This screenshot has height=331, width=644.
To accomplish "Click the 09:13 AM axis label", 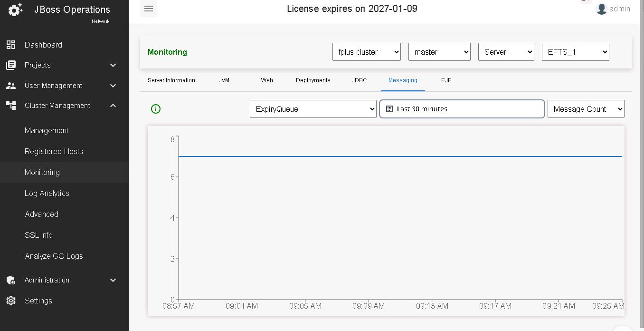I will click(432, 306).
